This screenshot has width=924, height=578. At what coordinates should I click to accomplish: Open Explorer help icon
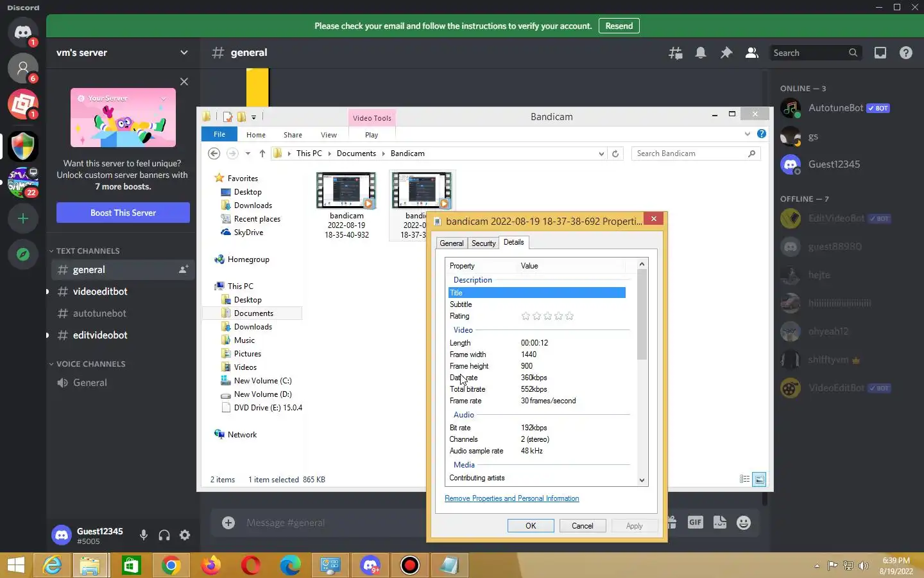(x=762, y=134)
